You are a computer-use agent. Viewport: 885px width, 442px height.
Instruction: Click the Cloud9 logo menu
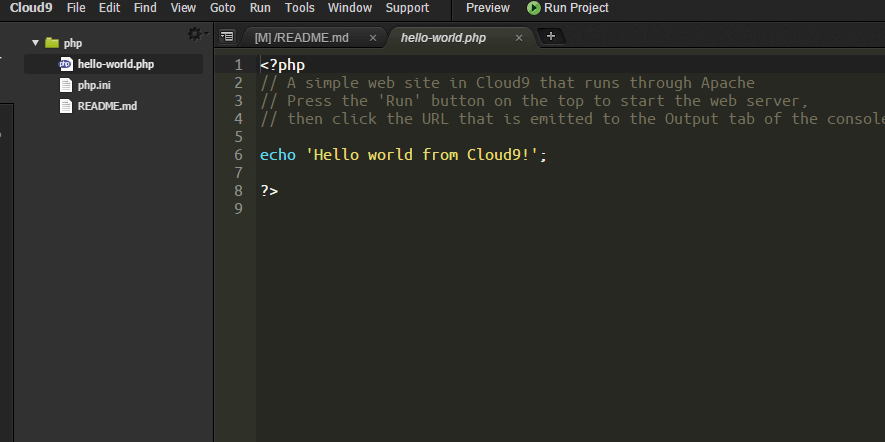(31, 8)
